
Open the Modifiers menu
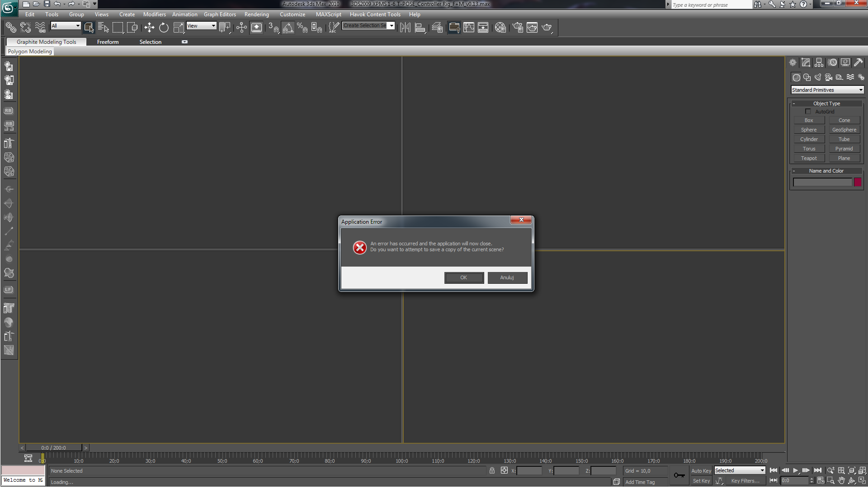point(154,14)
